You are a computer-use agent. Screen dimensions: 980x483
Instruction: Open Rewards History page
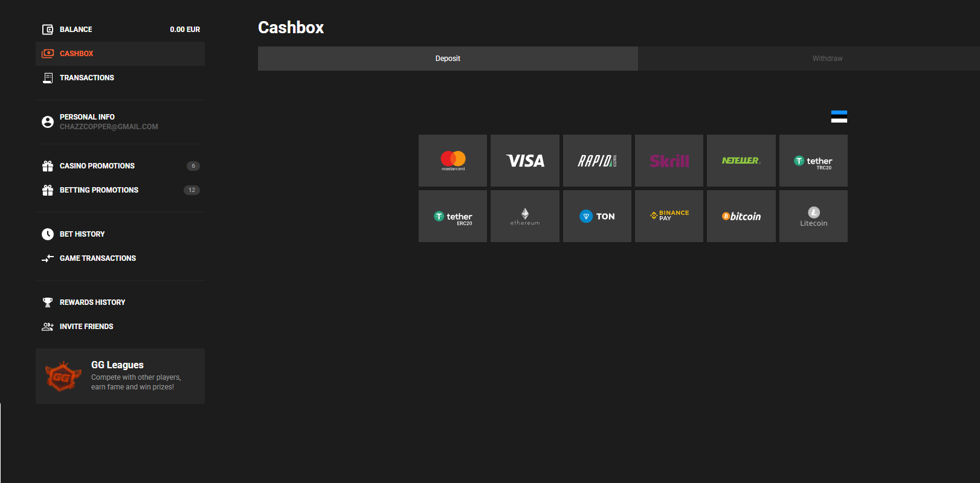(120, 302)
